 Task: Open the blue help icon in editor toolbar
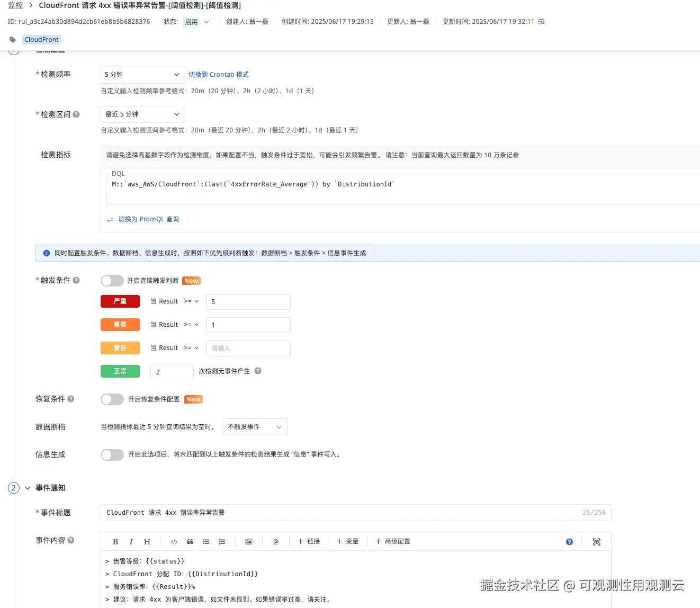click(569, 542)
